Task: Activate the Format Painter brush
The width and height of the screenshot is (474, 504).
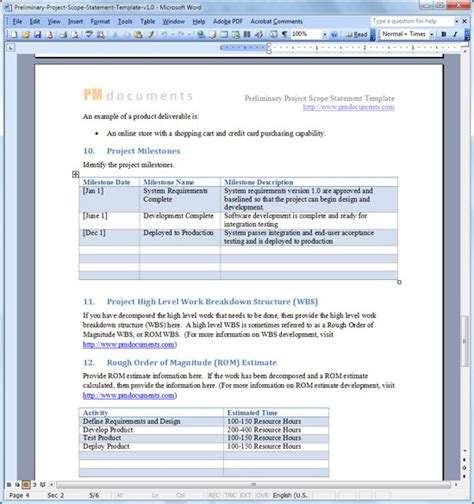Action: pyautogui.click(x=150, y=34)
